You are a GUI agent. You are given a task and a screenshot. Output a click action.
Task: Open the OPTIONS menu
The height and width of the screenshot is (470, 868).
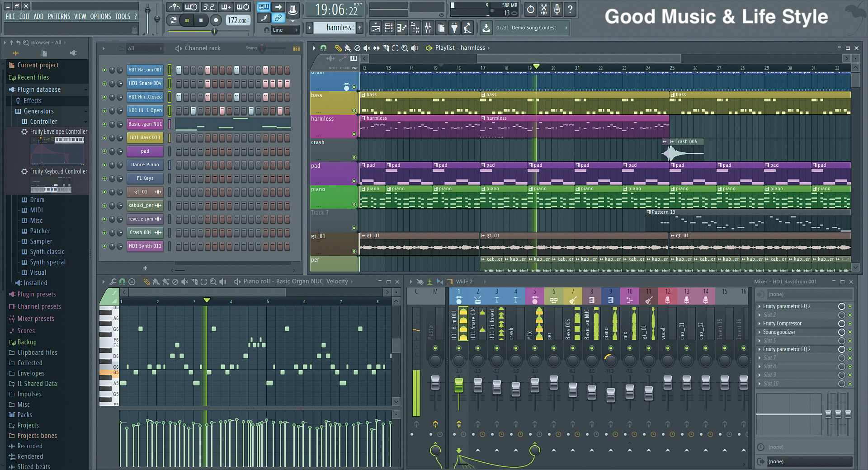pos(100,16)
